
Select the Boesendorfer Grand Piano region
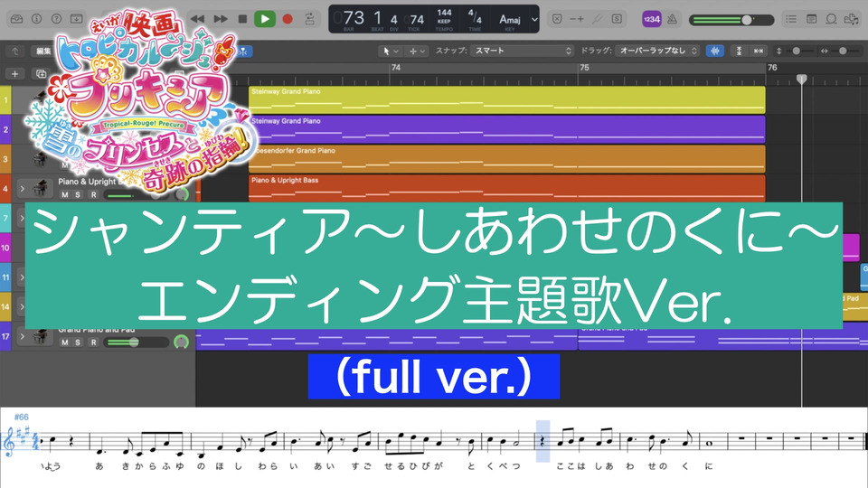[507, 159]
